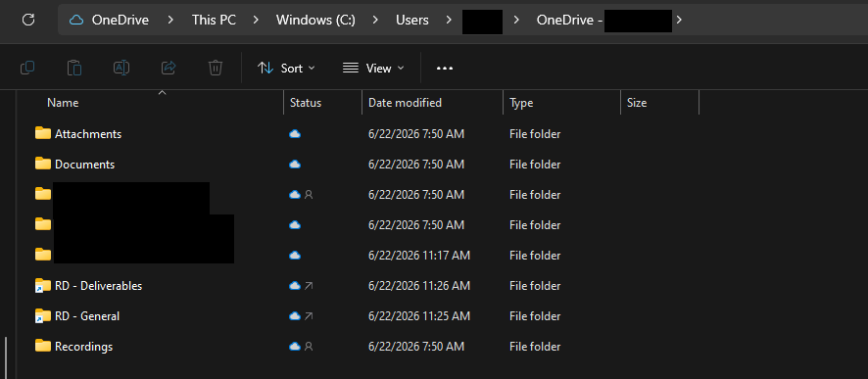868x379 pixels.
Task: Click the Documents folder icon
Action: (x=43, y=164)
